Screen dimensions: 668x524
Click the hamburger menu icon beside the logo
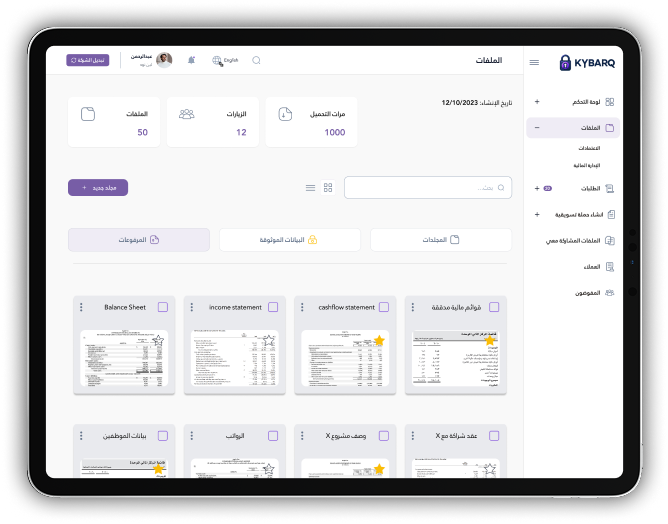pyautogui.click(x=534, y=62)
